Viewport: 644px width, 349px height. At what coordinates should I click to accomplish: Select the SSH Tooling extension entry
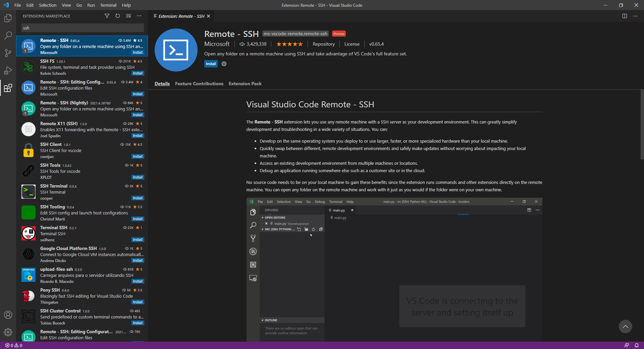(82, 213)
